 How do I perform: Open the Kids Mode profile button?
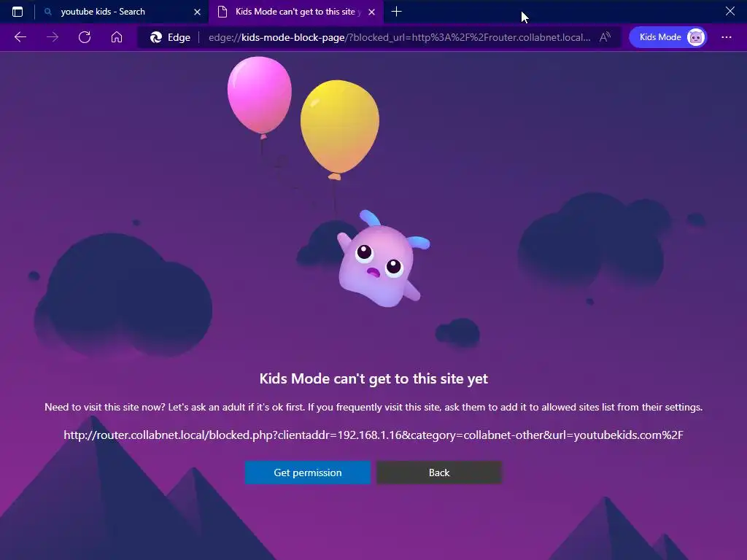click(667, 37)
